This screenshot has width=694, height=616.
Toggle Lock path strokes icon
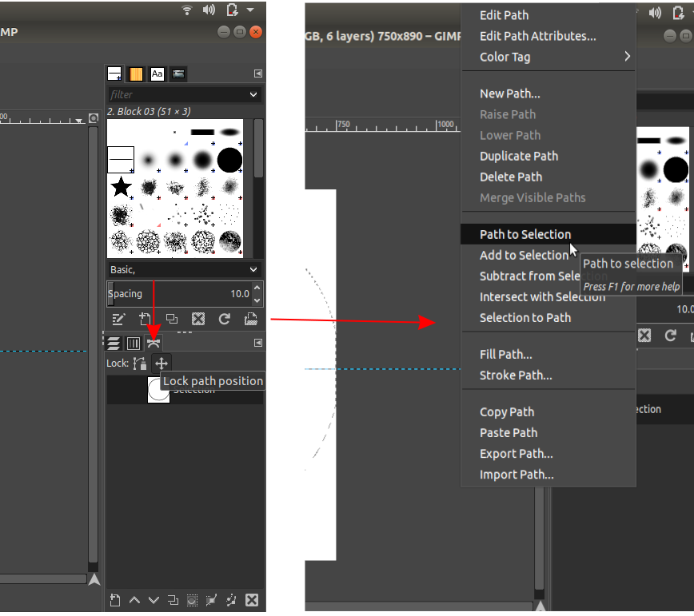point(140,364)
